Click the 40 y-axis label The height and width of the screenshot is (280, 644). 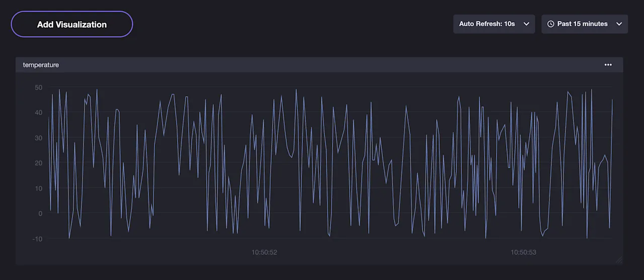coord(39,113)
